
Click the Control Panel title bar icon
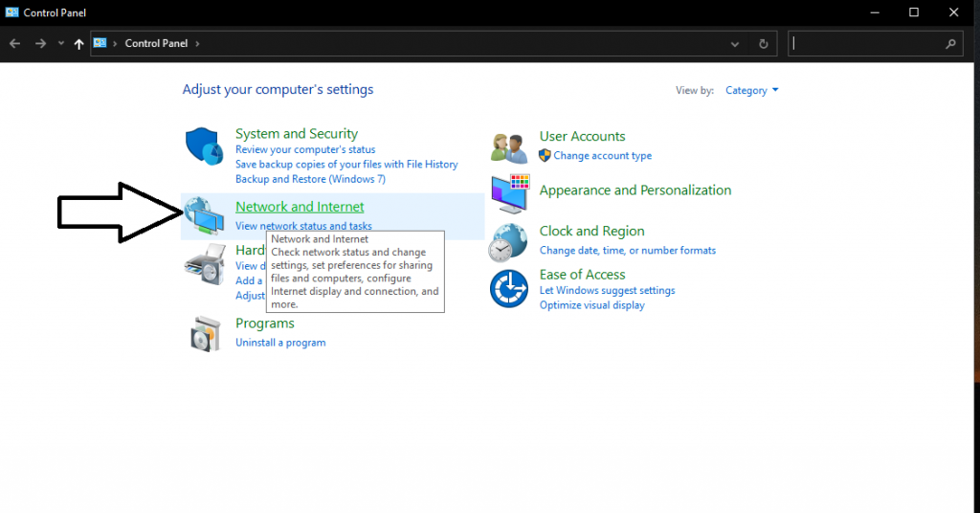coord(11,12)
